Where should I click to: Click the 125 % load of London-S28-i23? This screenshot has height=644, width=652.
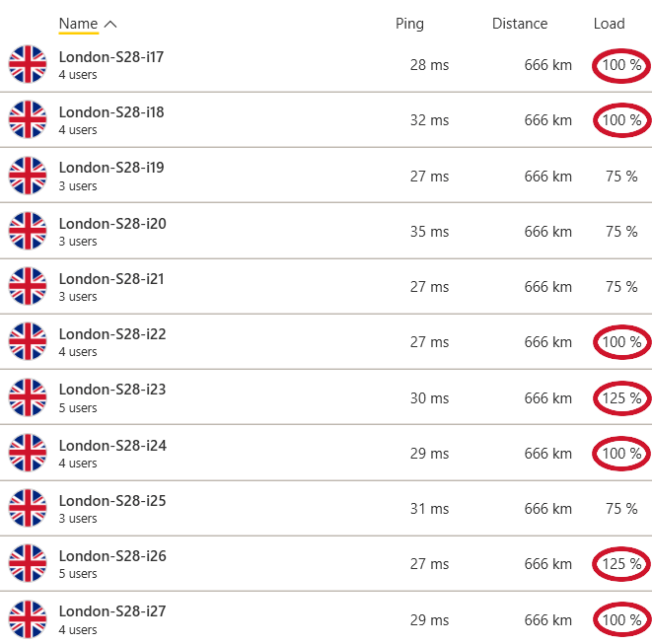point(621,397)
